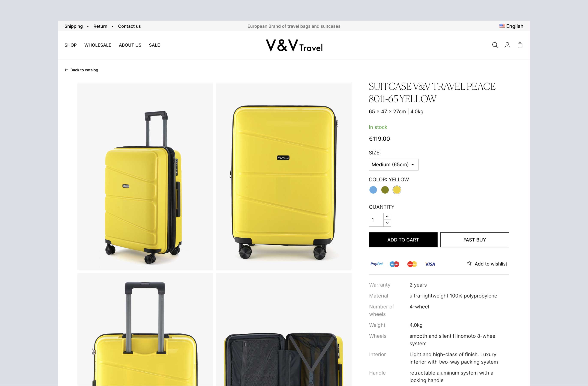Click the quantity input field

pos(376,220)
